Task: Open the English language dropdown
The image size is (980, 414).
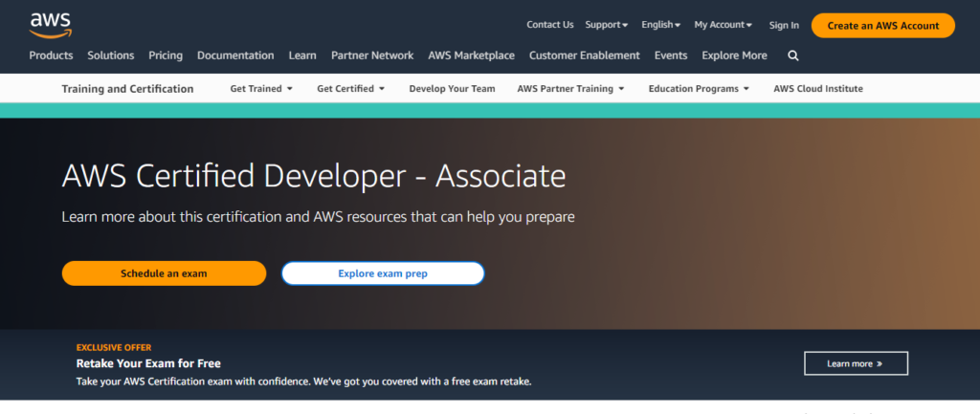Action: coord(660,25)
